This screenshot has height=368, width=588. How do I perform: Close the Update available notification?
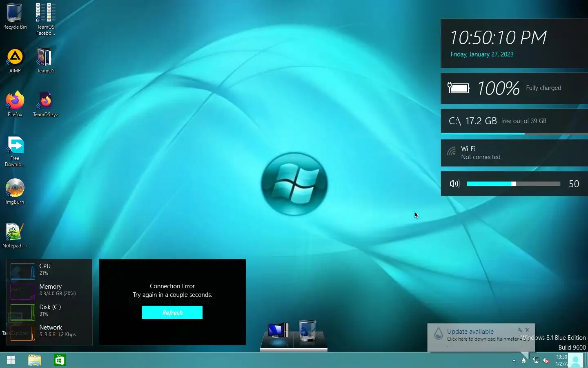[528, 330]
